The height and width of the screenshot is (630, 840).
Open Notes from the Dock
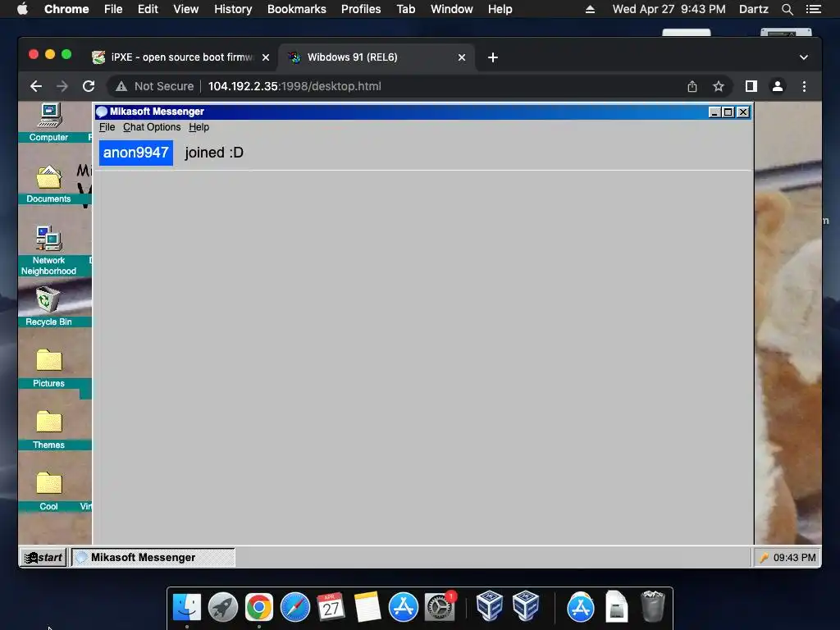tap(367, 608)
